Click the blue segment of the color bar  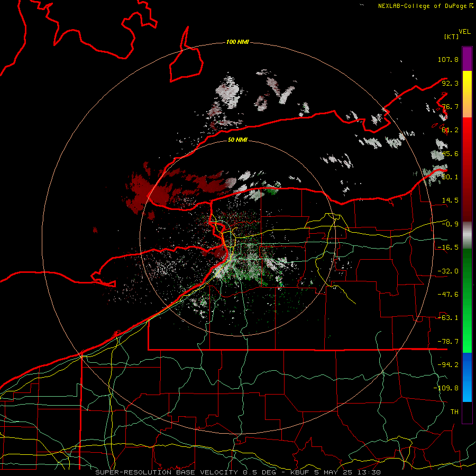(x=467, y=377)
